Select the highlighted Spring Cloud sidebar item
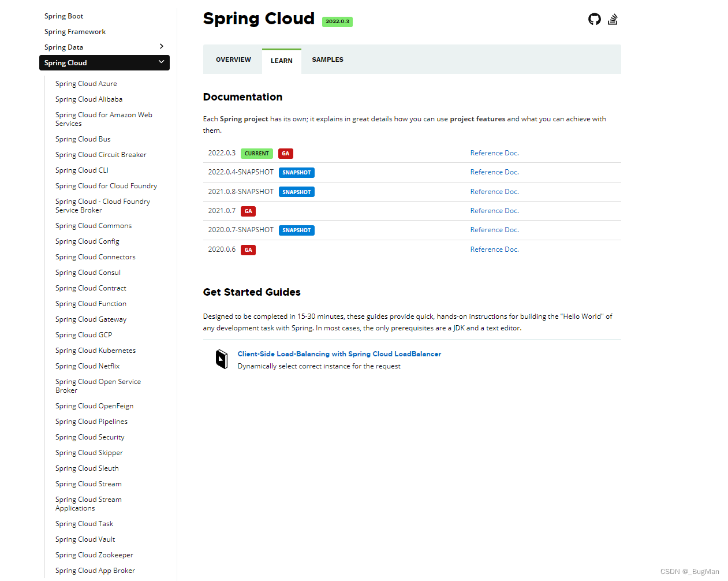Image resolution: width=728 pixels, height=581 pixels. [104, 62]
